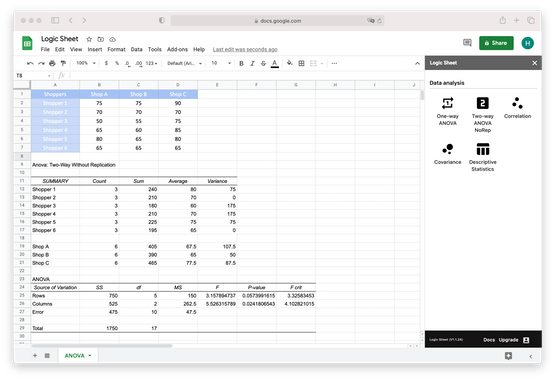555x380 pixels.
Task: Open the Insert menu
Action: click(95, 50)
